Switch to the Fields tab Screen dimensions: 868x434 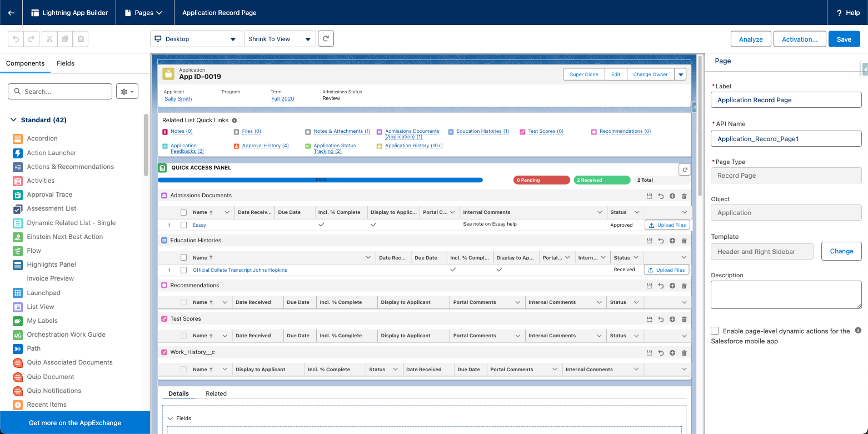[65, 63]
